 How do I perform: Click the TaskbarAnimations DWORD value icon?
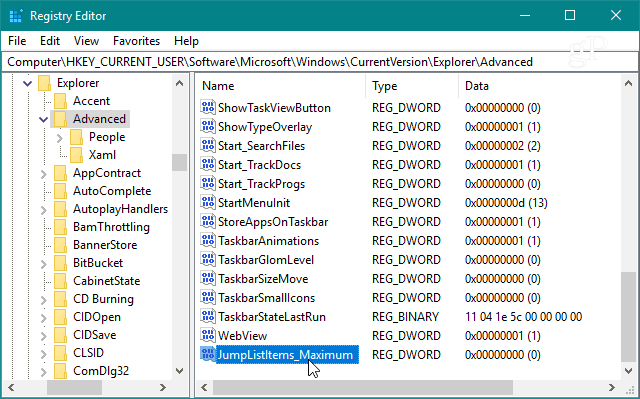pos(208,240)
